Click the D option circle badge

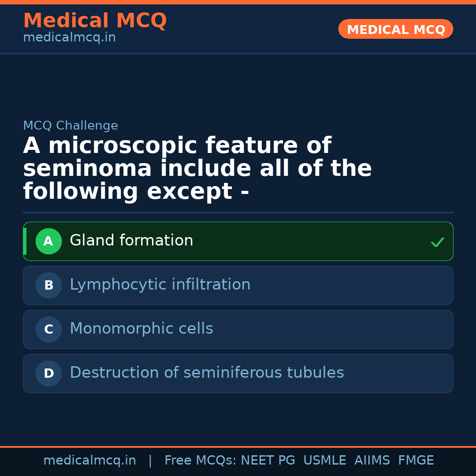click(48, 373)
